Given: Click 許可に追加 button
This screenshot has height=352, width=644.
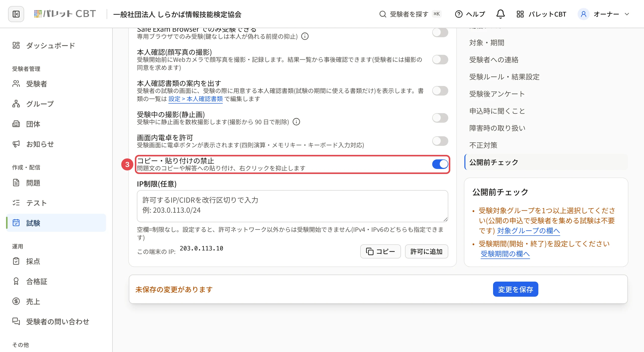Looking at the screenshot, I should point(426,251).
